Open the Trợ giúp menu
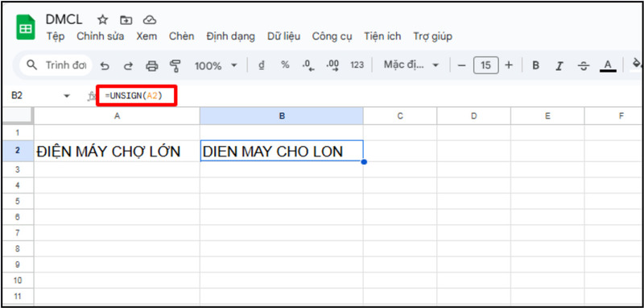The image size is (644, 308). [432, 36]
